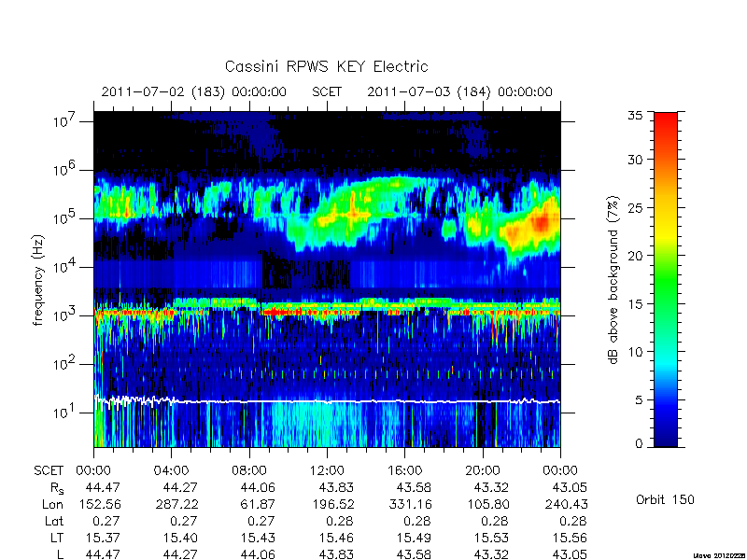Click the Lon value '287.22'
The image size is (747, 560).
177,504
